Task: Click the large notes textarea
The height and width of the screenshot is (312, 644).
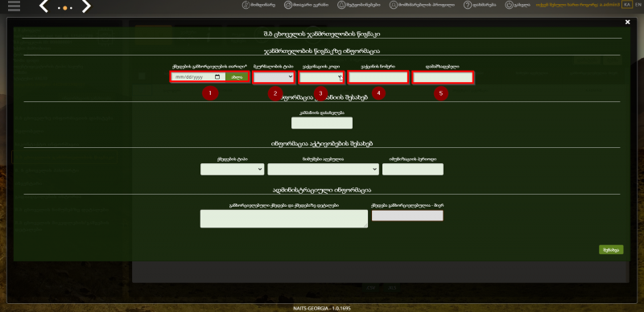Action: [284, 219]
